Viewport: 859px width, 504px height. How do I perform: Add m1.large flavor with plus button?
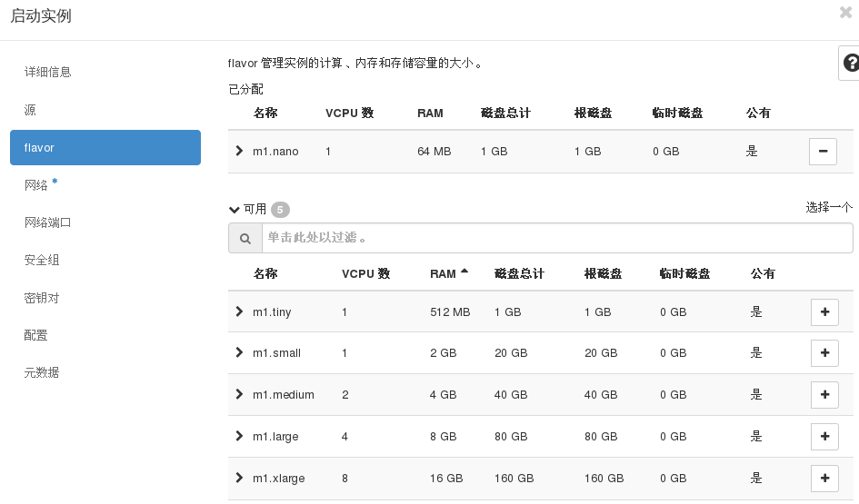tap(824, 436)
